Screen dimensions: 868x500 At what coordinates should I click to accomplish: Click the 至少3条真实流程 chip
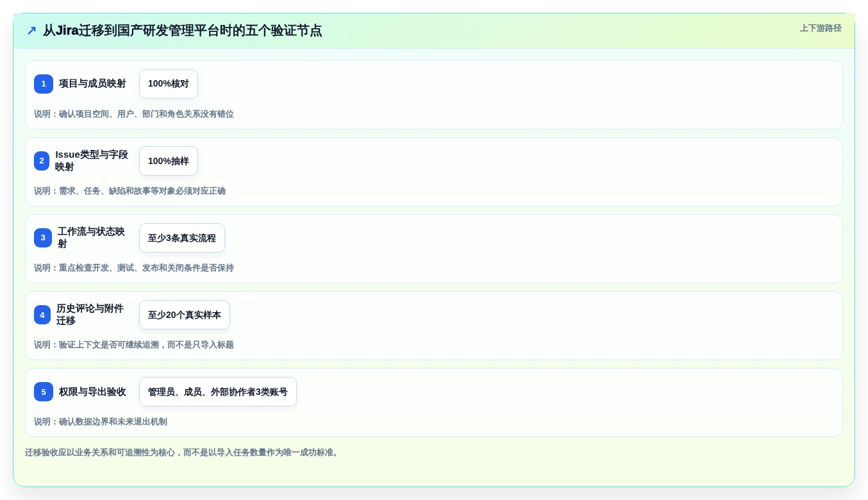182,238
